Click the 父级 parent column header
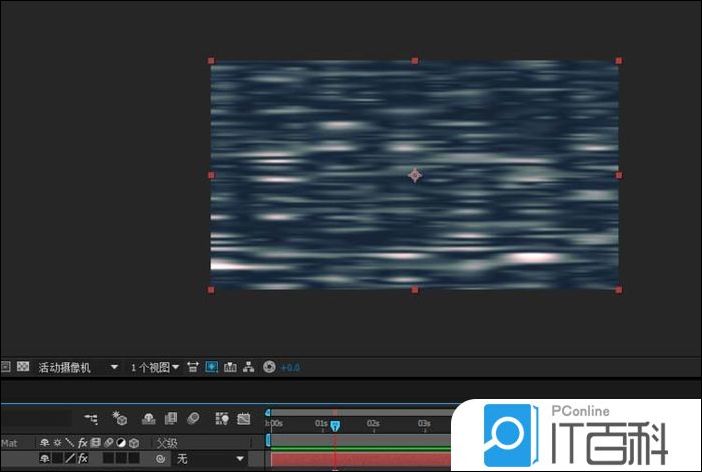 [x=167, y=443]
